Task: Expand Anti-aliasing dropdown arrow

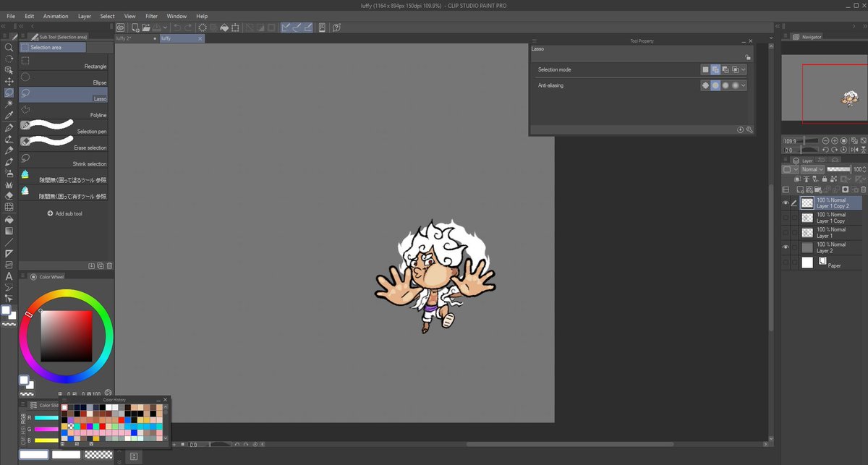Action: [x=744, y=85]
